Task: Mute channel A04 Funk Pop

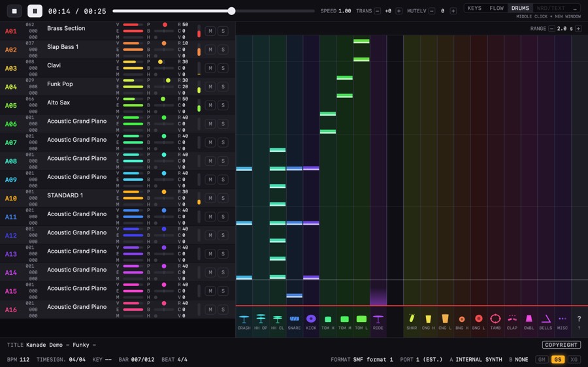Action: 210,87
